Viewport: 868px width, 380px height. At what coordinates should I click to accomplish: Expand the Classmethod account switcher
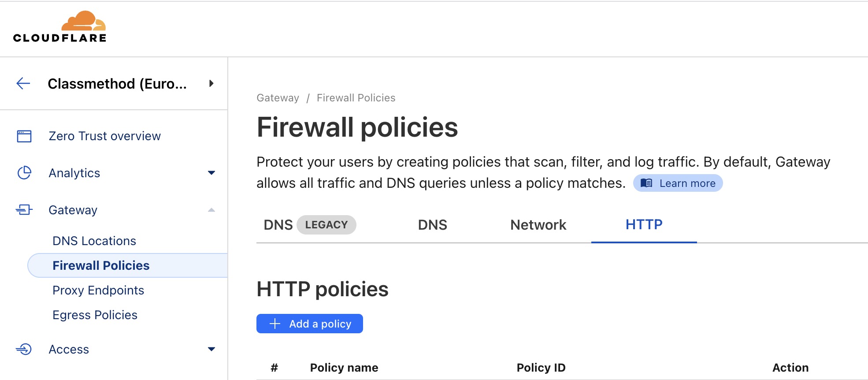(211, 84)
